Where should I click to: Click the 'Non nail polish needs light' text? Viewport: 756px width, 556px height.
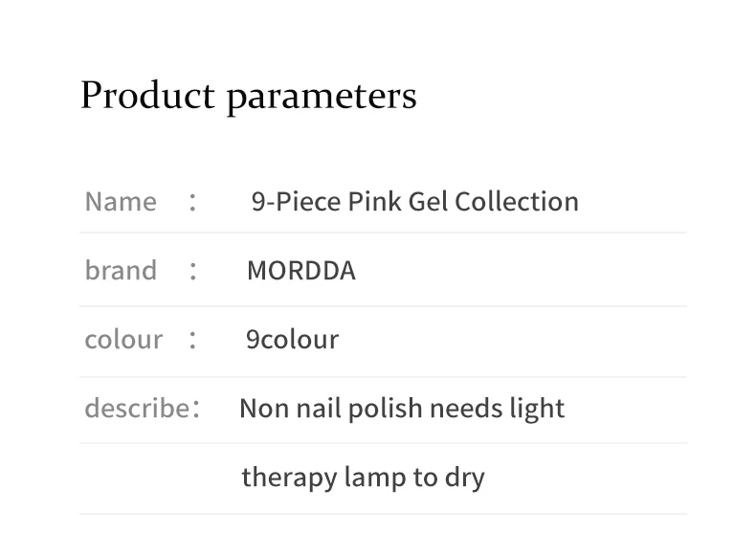[x=402, y=409]
